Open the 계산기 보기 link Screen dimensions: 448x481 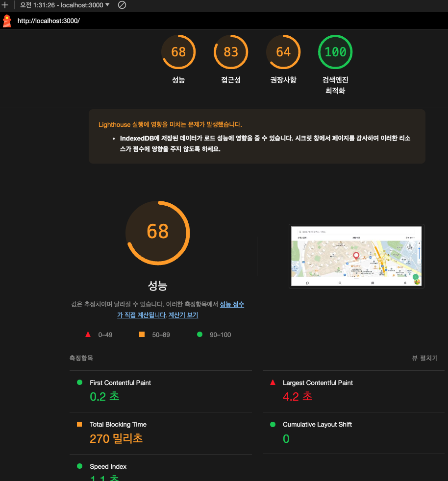[x=183, y=315]
